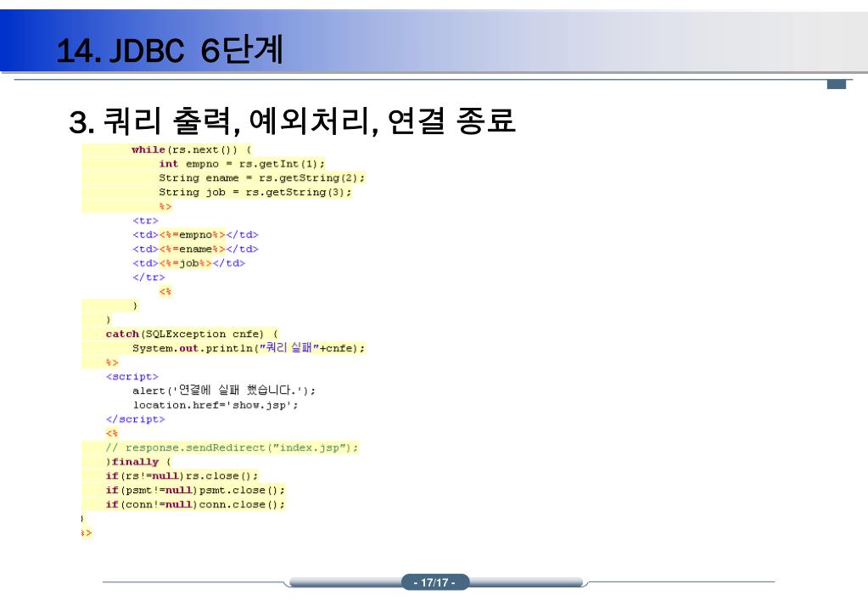Click the code line 'while(rs.next()) {'

tap(192, 149)
